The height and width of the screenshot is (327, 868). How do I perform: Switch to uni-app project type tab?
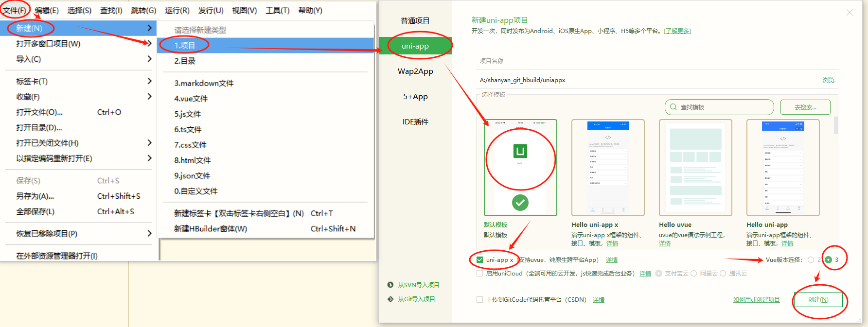click(415, 46)
